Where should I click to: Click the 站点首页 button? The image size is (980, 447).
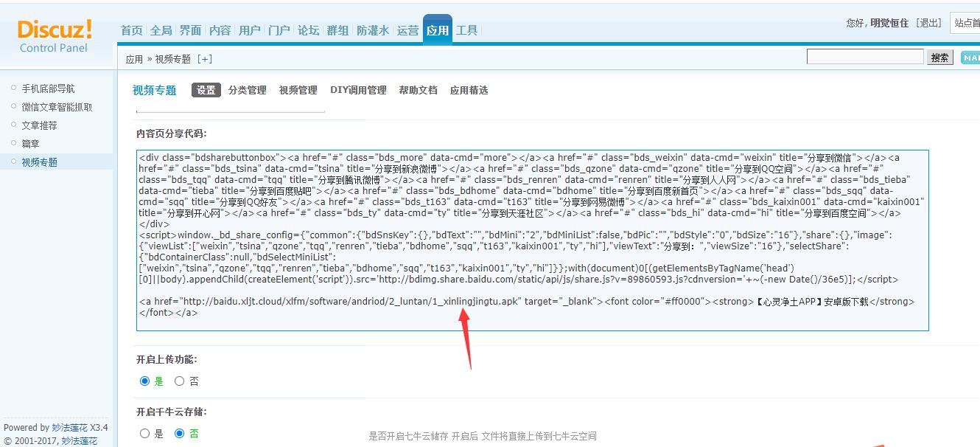tap(966, 23)
